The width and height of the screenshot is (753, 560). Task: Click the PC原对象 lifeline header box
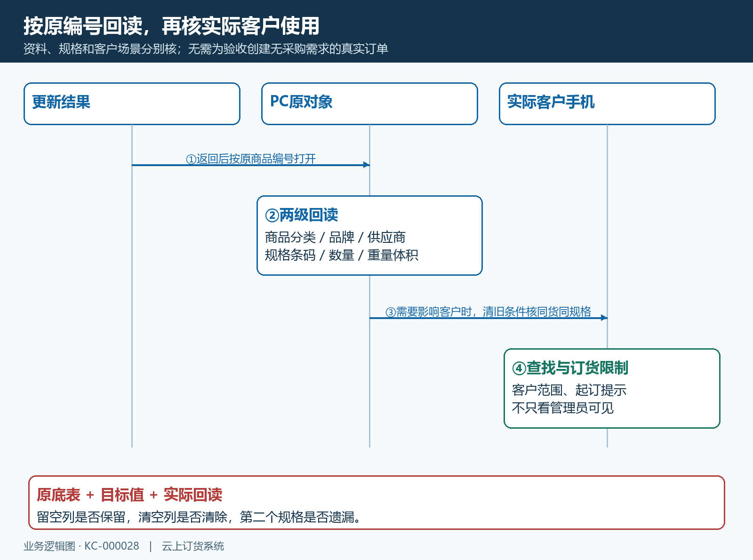[x=369, y=104]
